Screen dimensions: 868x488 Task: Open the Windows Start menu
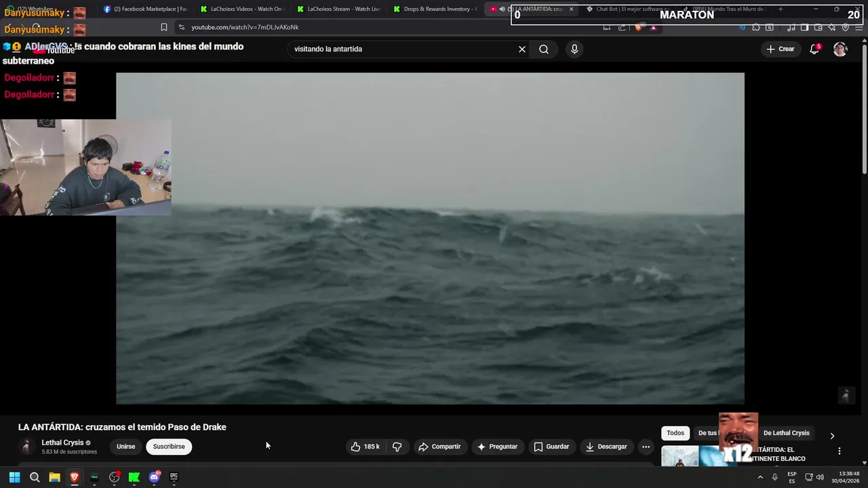click(x=14, y=477)
